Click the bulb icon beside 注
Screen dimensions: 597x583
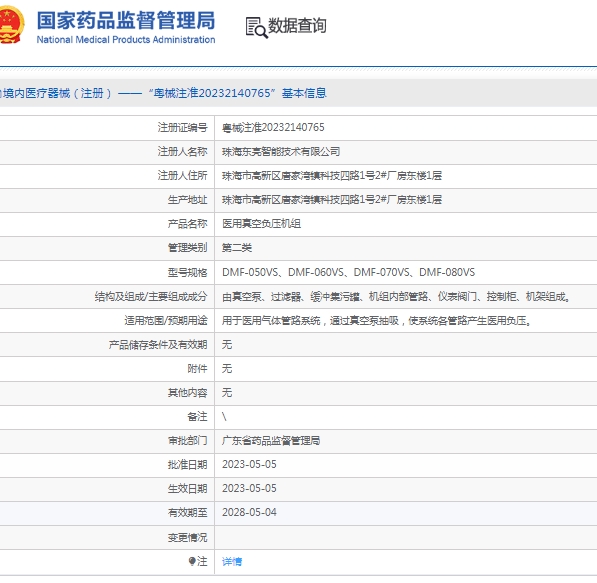pos(192,561)
